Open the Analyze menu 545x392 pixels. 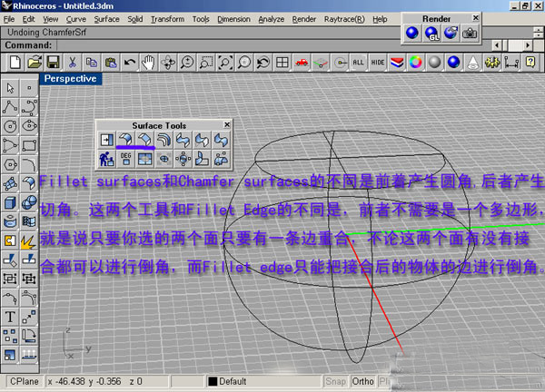pyautogui.click(x=271, y=18)
